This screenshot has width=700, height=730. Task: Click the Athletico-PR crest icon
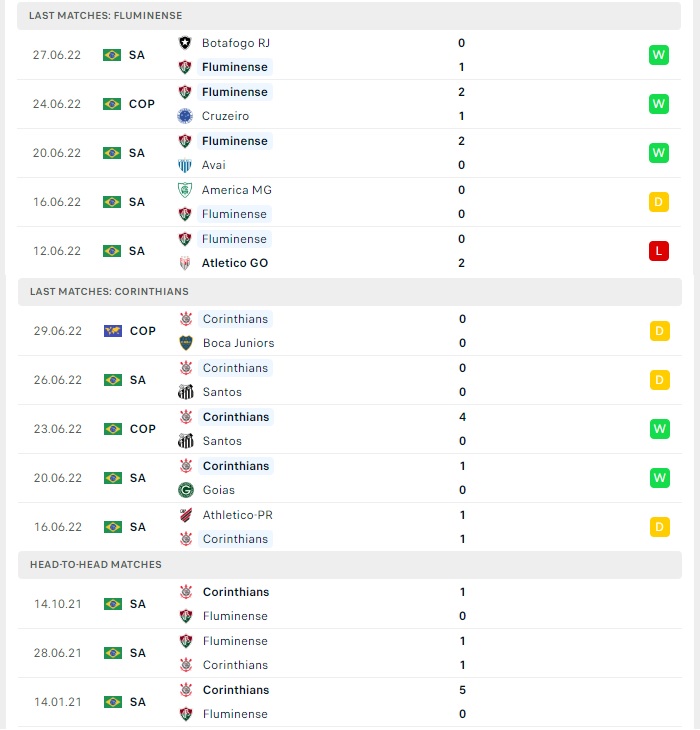186,515
